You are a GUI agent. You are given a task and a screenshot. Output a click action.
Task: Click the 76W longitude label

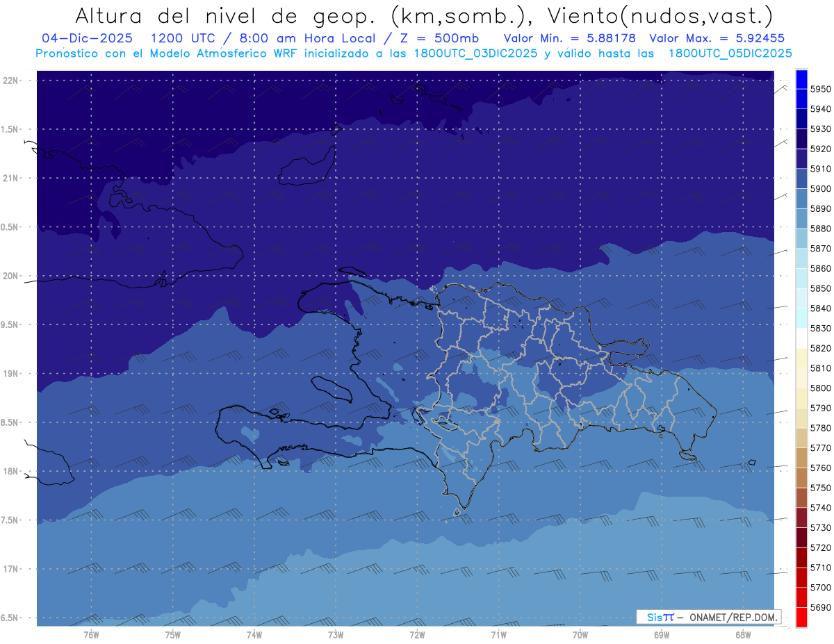pos(91,635)
